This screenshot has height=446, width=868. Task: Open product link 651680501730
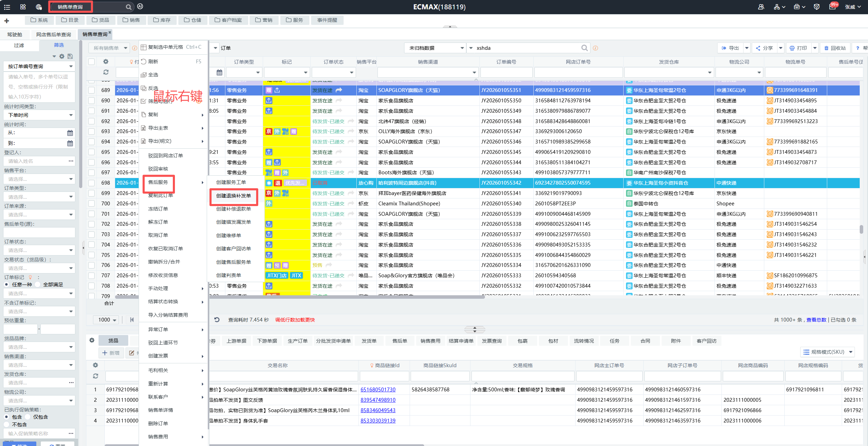[378, 390]
